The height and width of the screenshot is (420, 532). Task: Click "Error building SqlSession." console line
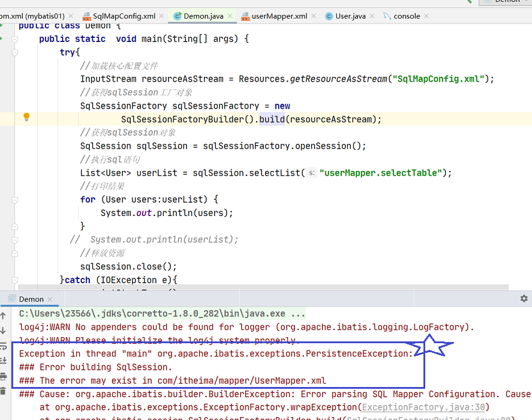tap(95, 367)
